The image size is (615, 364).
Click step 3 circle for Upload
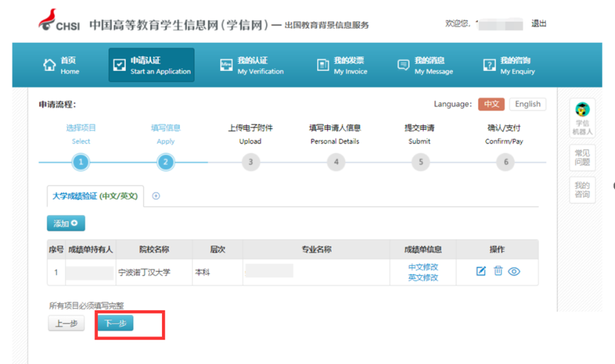(251, 162)
